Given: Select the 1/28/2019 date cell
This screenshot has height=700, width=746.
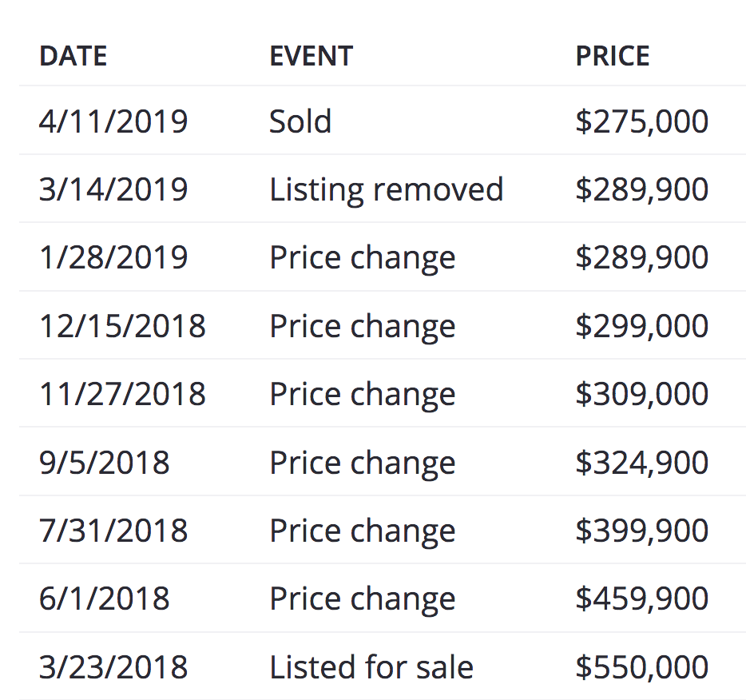Looking at the screenshot, I should [113, 257].
